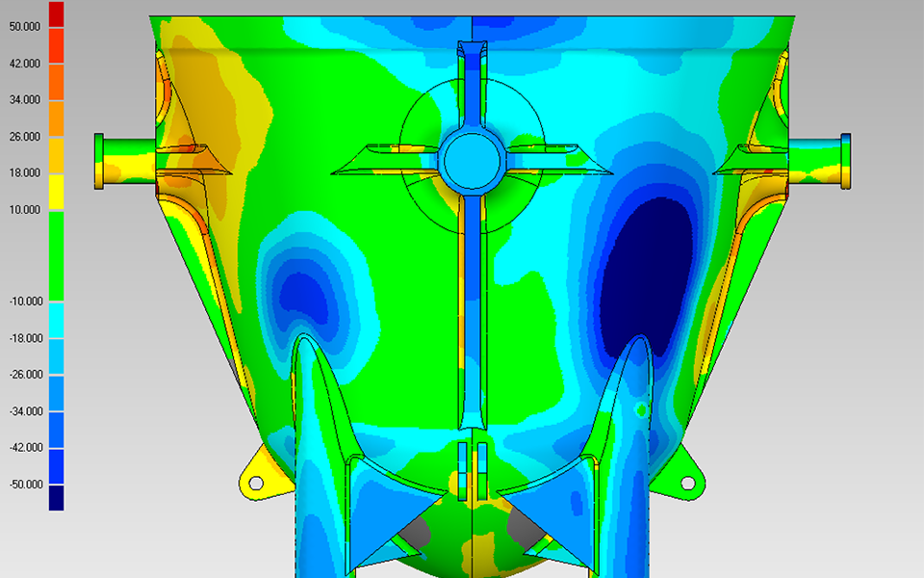
Task: Pick the legend band between -18.000 and -26.000
Action: click(x=56, y=356)
